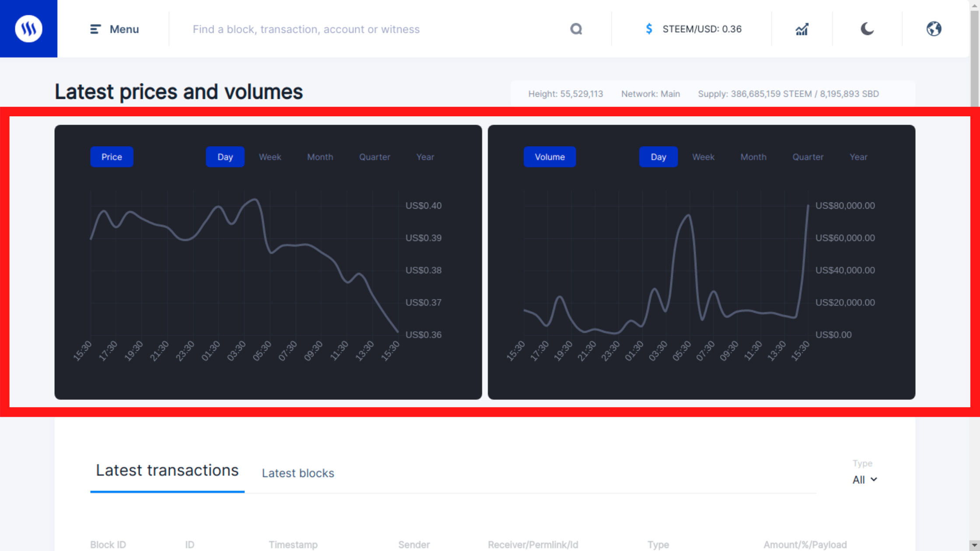The height and width of the screenshot is (551, 980).
Task: Select Month range on Volume chart
Action: click(753, 157)
